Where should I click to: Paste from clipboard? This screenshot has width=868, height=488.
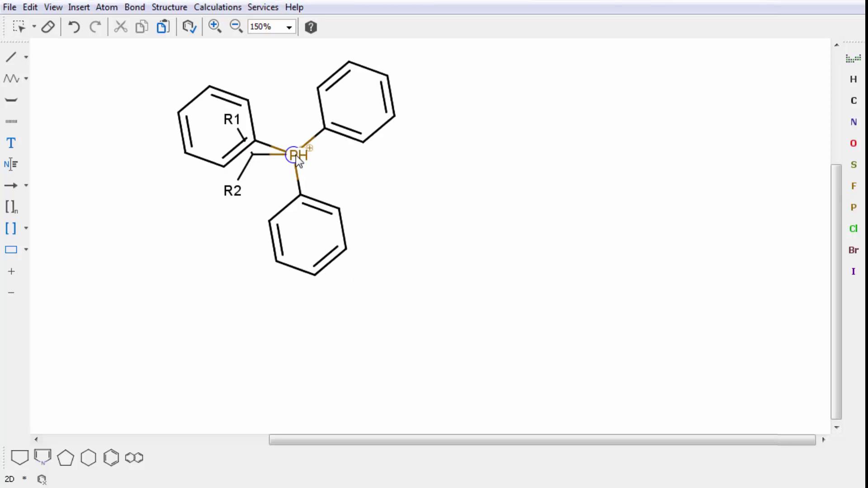[x=163, y=27]
